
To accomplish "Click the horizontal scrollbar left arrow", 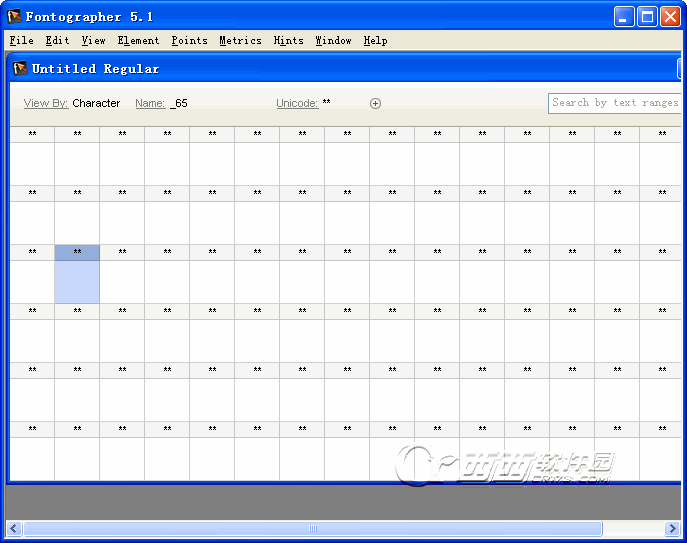I will (x=14, y=528).
